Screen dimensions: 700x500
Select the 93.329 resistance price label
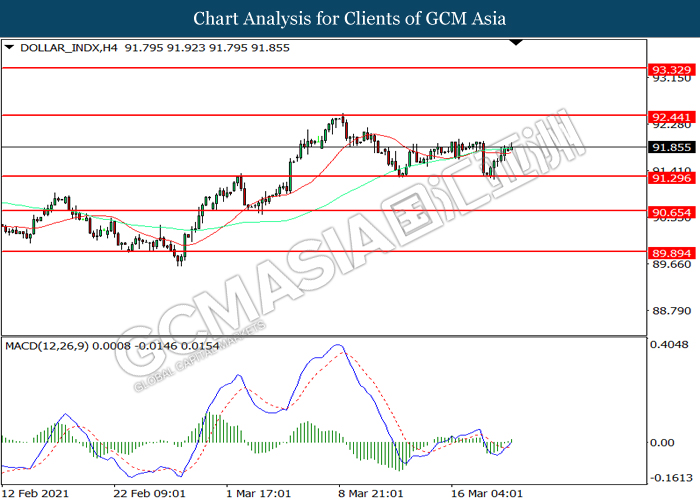tap(671, 69)
